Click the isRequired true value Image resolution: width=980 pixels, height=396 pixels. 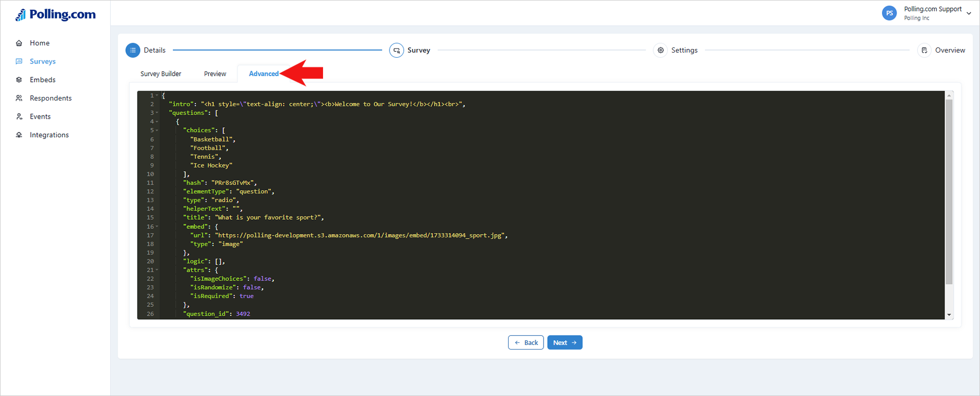pos(246,296)
